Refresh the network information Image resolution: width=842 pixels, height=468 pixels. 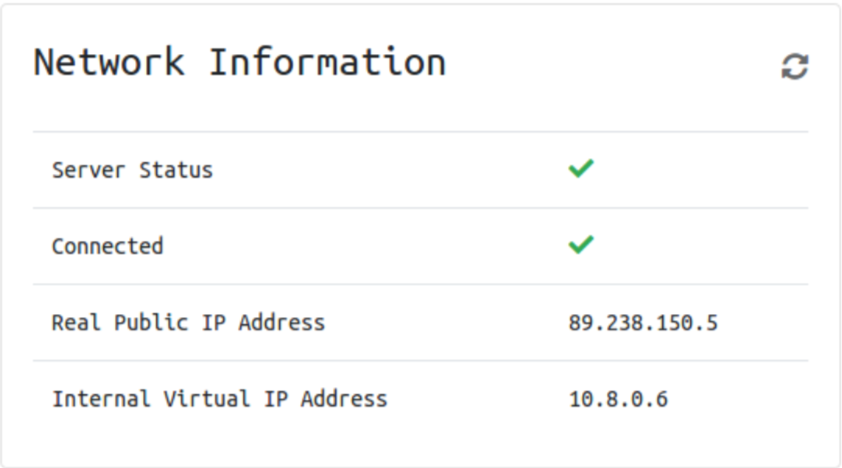pyautogui.click(x=794, y=67)
